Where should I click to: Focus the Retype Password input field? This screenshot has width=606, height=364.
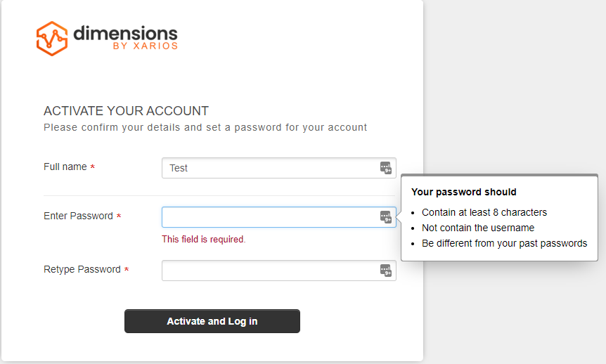(x=271, y=271)
